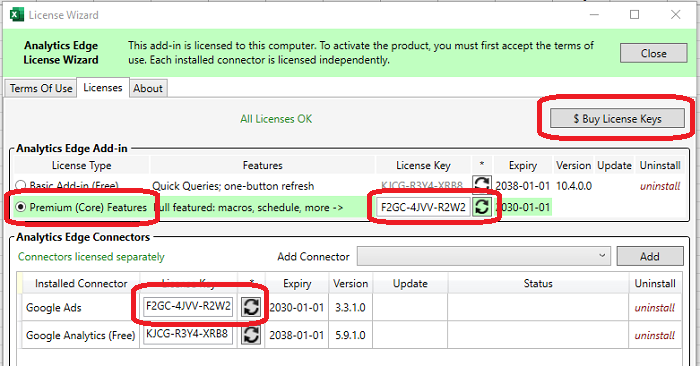Image resolution: width=700 pixels, height=366 pixels.
Task: Refresh the Basic Add-in license key
Action: click(482, 184)
